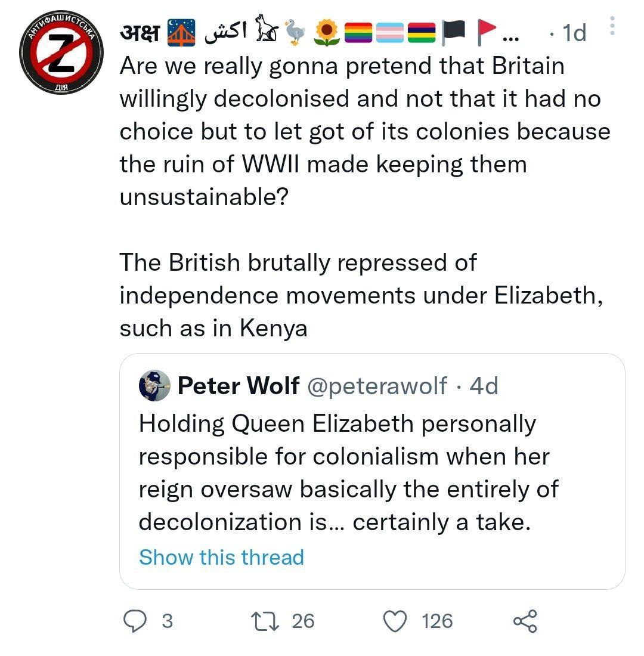Click the reply count of 3
The height and width of the screenshot is (656, 644).
(x=168, y=621)
